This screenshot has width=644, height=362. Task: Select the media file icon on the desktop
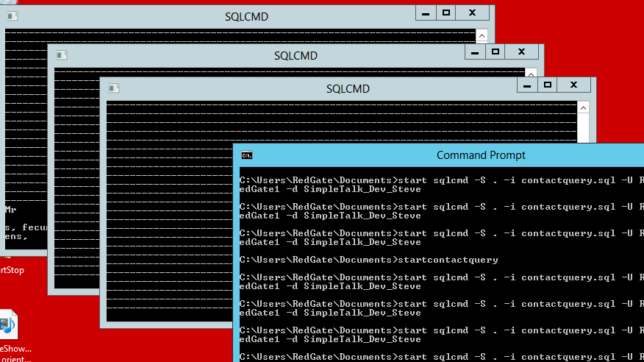(9, 324)
